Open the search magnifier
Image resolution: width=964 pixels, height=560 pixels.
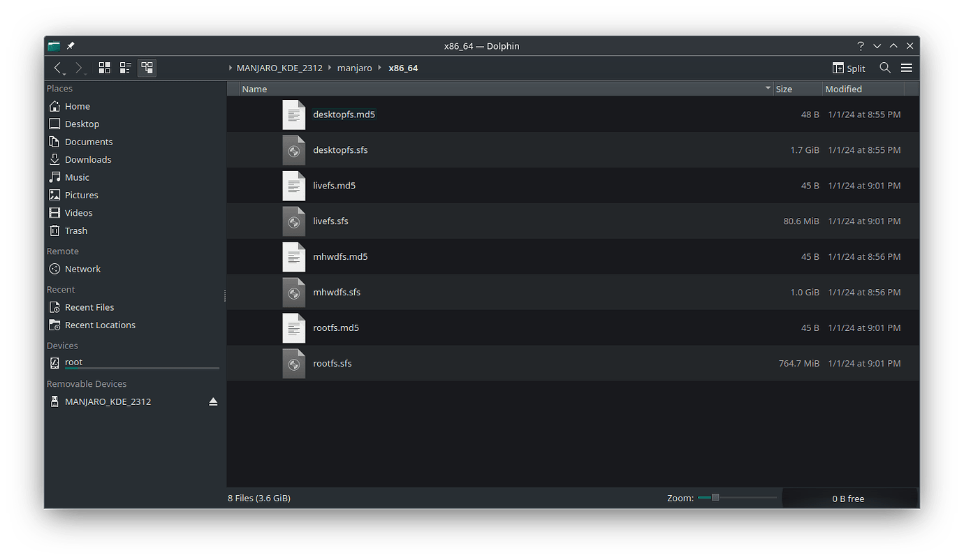[x=885, y=68]
